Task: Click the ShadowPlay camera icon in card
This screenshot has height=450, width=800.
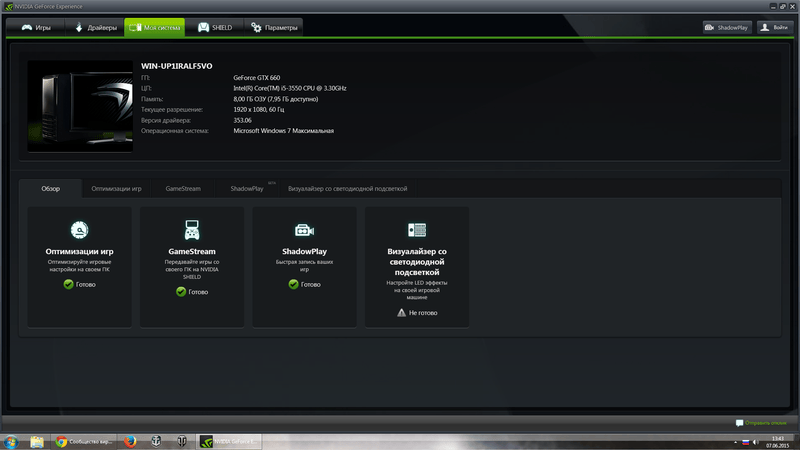Action: (x=304, y=229)
